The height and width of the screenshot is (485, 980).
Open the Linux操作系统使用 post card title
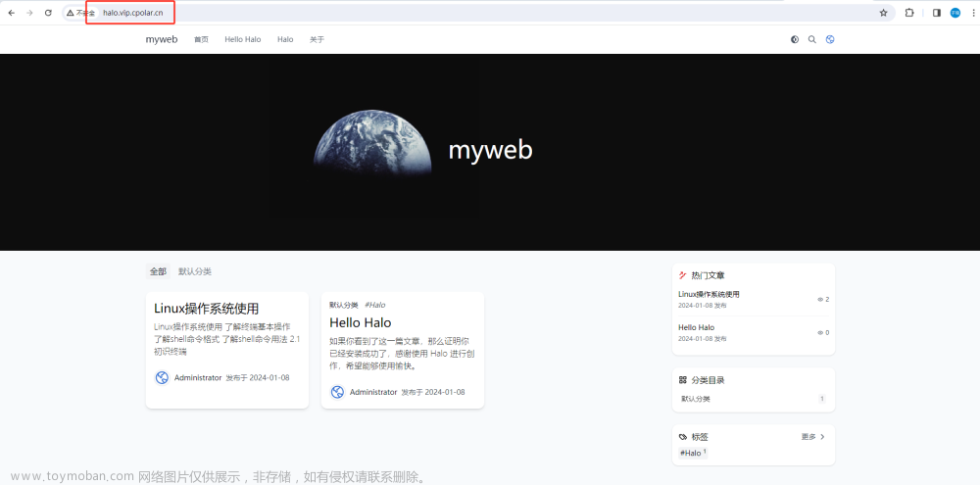(x=206, y=309)
